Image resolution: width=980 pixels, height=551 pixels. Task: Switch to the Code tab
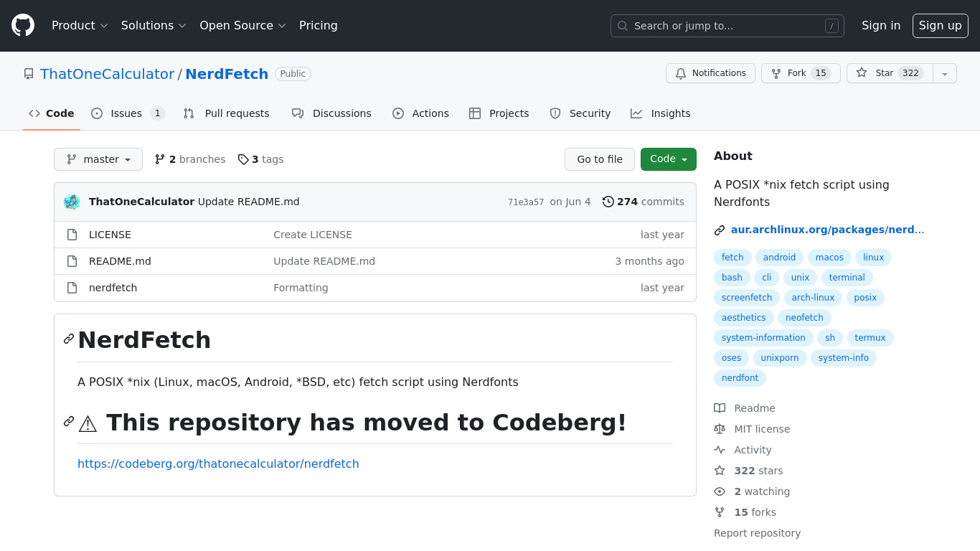52,113
